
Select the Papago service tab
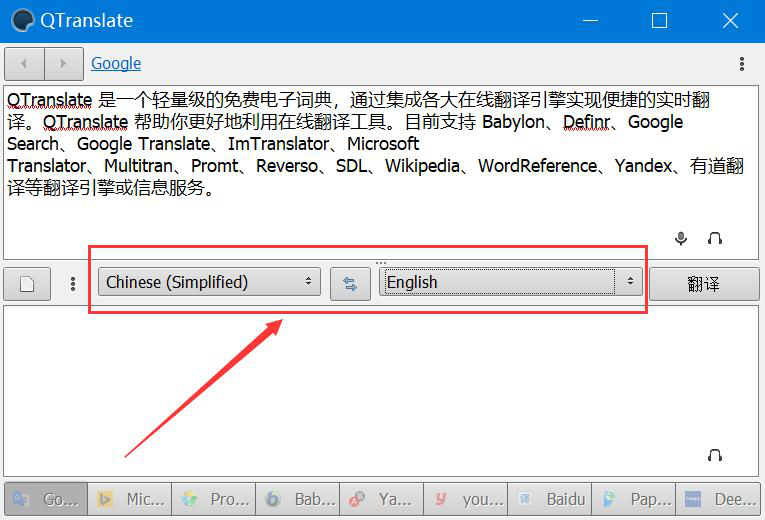coord(634,499)
